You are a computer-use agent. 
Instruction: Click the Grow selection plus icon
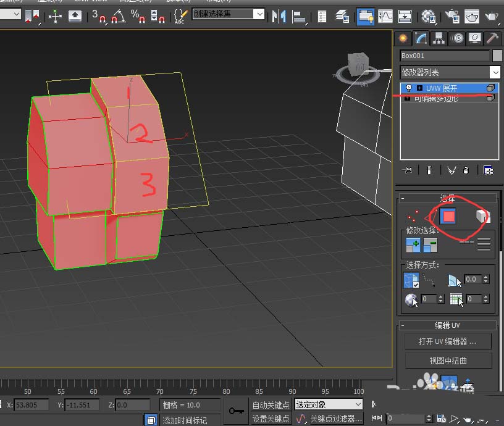point(413,245)
